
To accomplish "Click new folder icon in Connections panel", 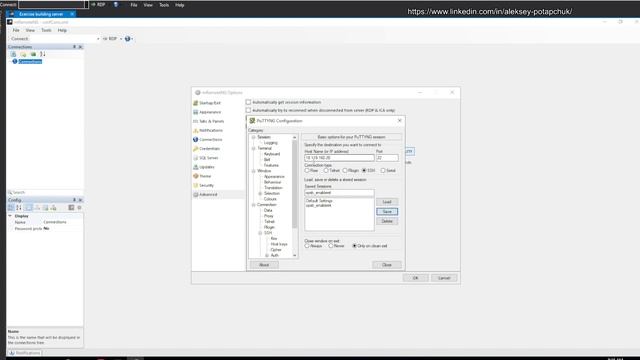I will 23,54.
